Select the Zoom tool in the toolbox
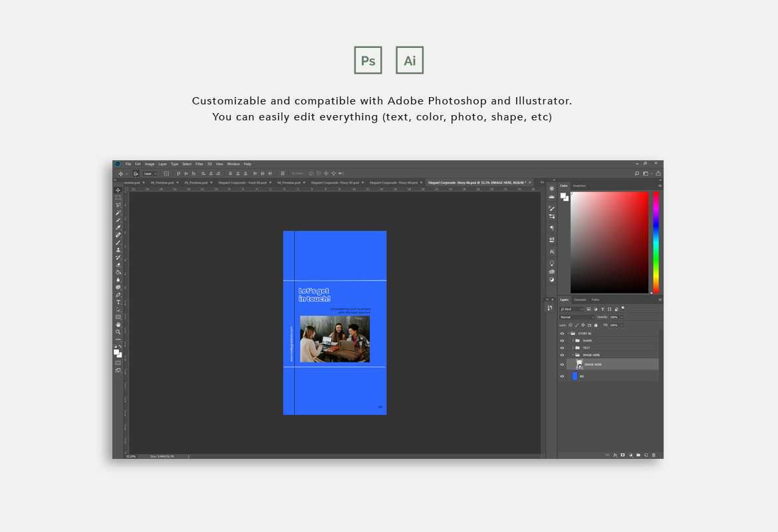The width and height of the screenshot is (778, 532). 118,332
